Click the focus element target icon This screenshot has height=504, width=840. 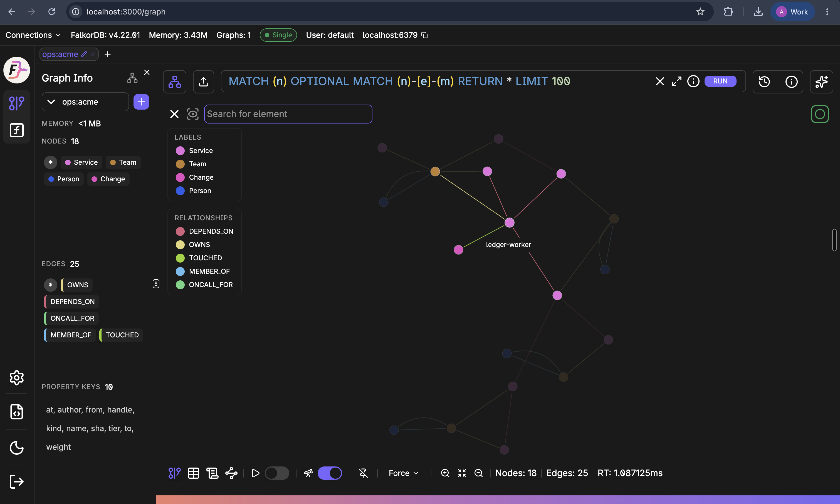(x=192, y=114)
